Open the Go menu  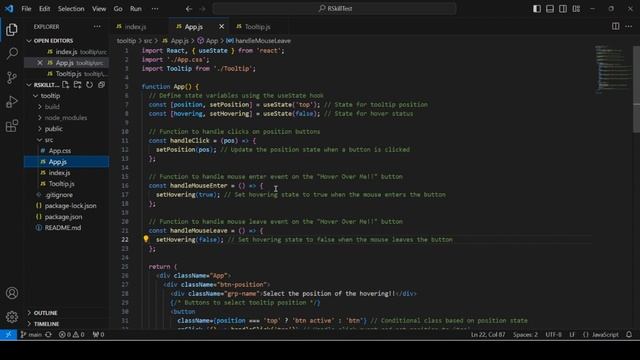coord(118,9)
